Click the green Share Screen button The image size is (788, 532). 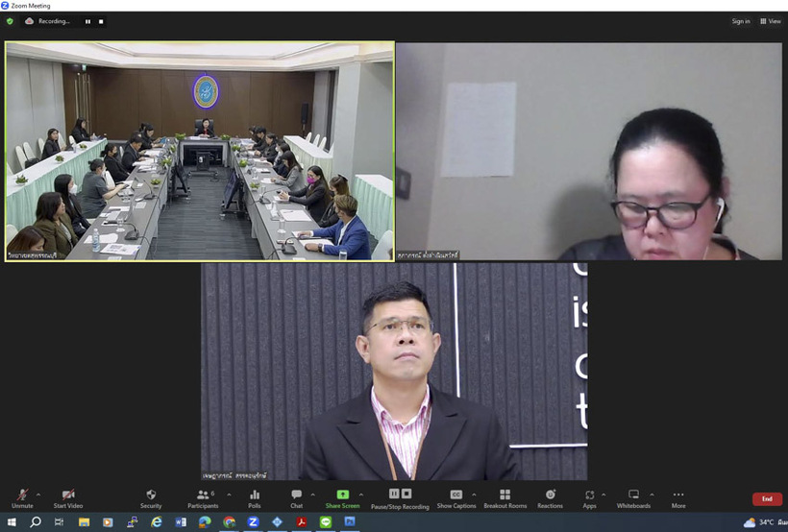coord(342,496)
